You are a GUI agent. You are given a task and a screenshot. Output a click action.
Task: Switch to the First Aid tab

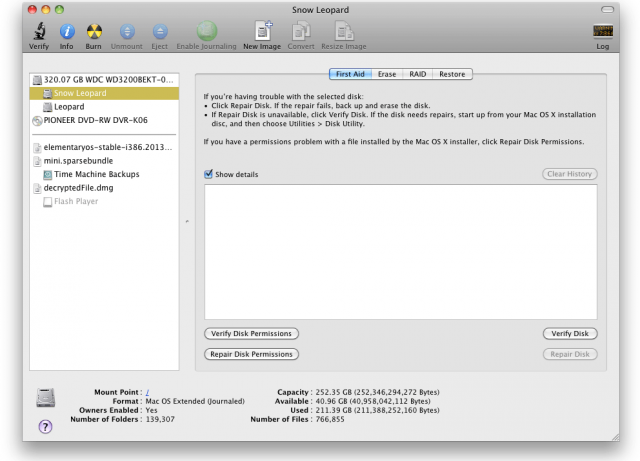(x=350, y=74)
